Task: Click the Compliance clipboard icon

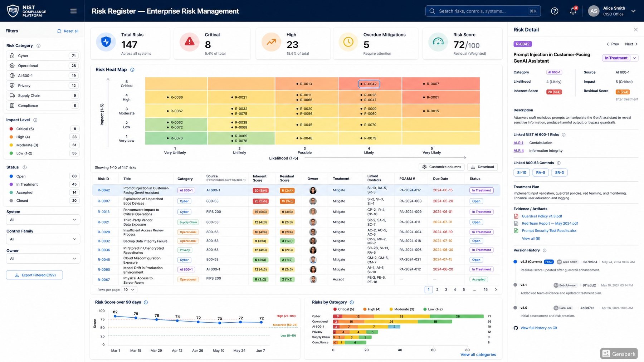Action: click(12, 106)
